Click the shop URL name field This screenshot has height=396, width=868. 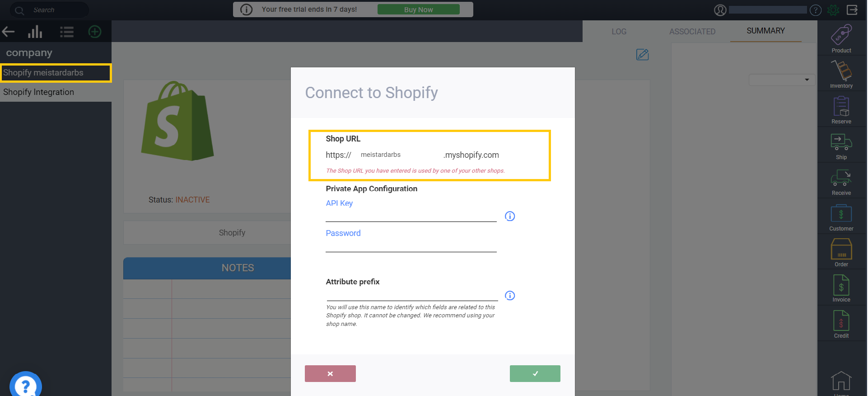click(x=400, y=155)
